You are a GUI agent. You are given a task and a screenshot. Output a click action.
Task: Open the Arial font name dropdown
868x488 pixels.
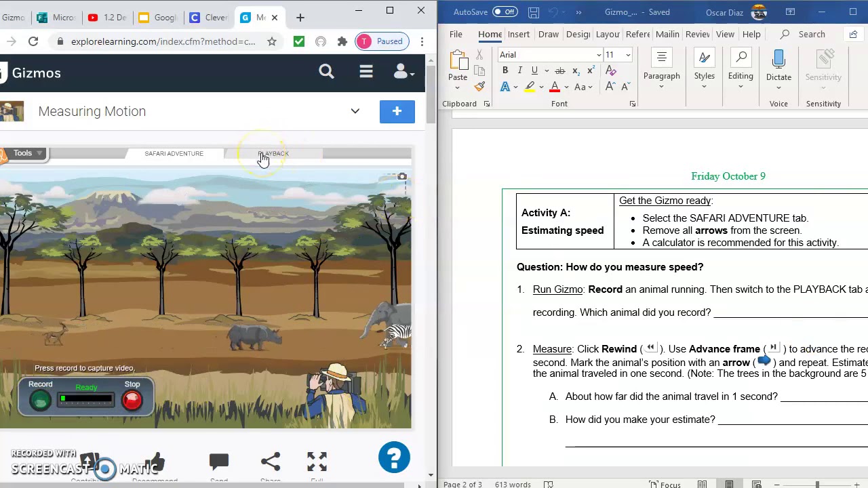click(x=599, y=55)
